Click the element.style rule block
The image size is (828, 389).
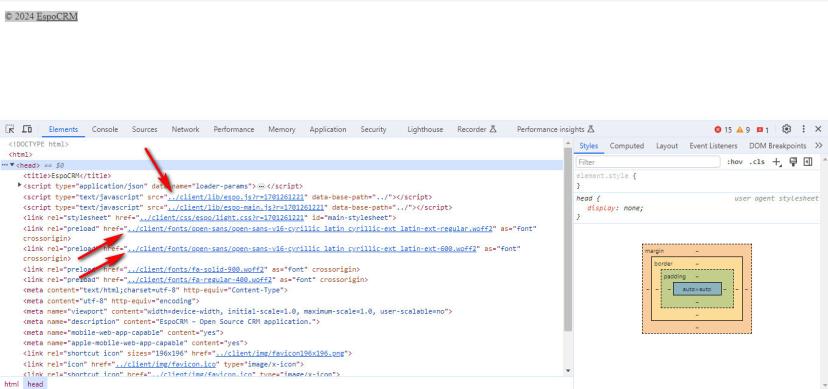coord(698,181)
